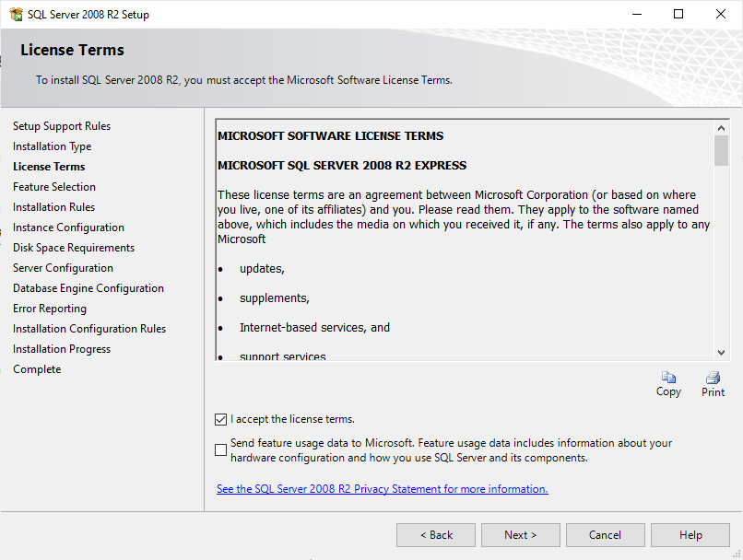Select 'Installation Type' step in sidebar
This screenshot has width=743, height=560.
[x=53, y=146]
